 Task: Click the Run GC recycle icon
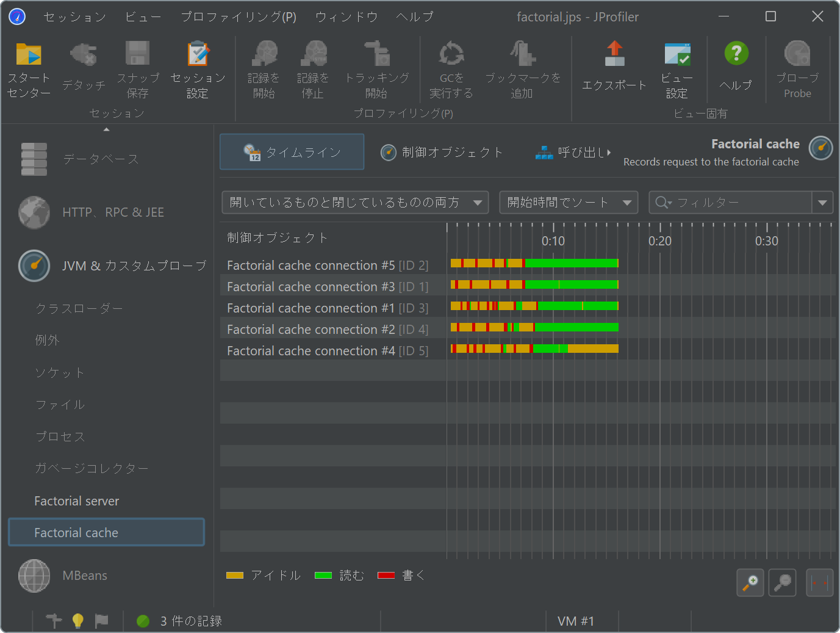coord(451,54)
